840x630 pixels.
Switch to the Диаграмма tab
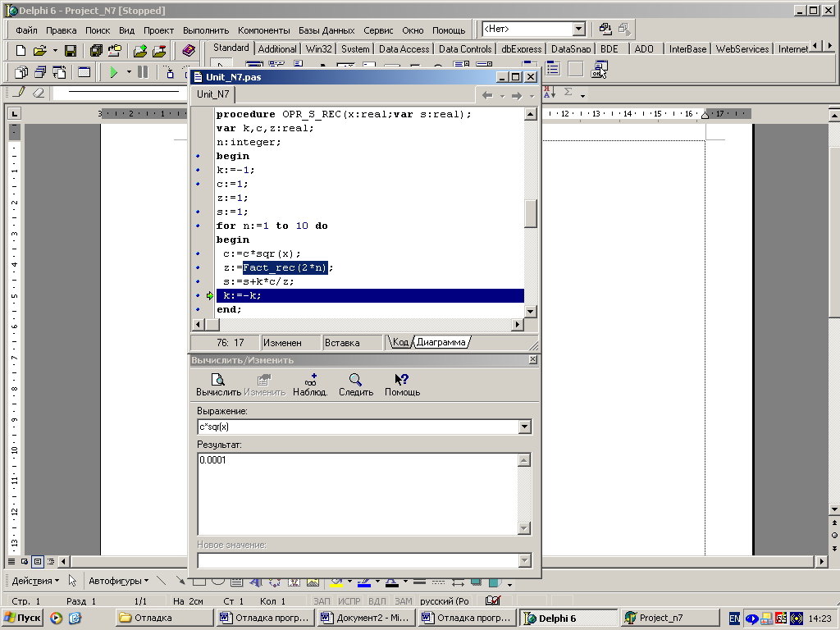441,342
